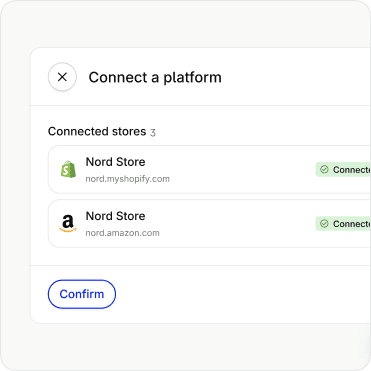
Task: Click the Connected label text in Shopify row
Action: point(352,170)
